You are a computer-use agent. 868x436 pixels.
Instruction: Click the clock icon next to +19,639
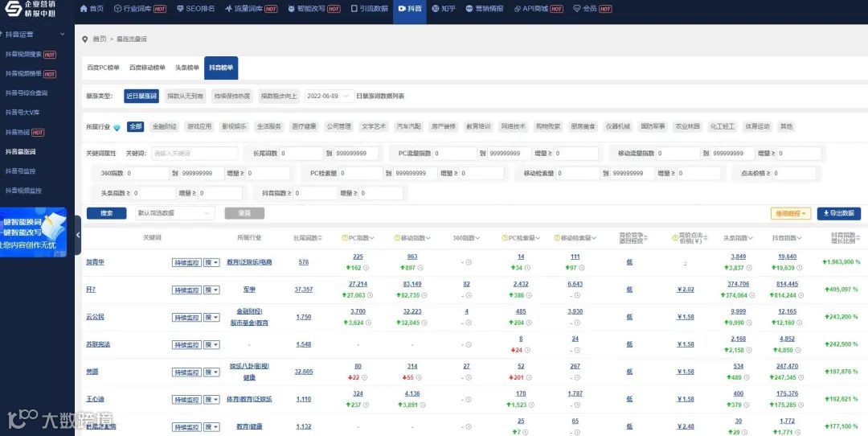[x=801, y=268]
